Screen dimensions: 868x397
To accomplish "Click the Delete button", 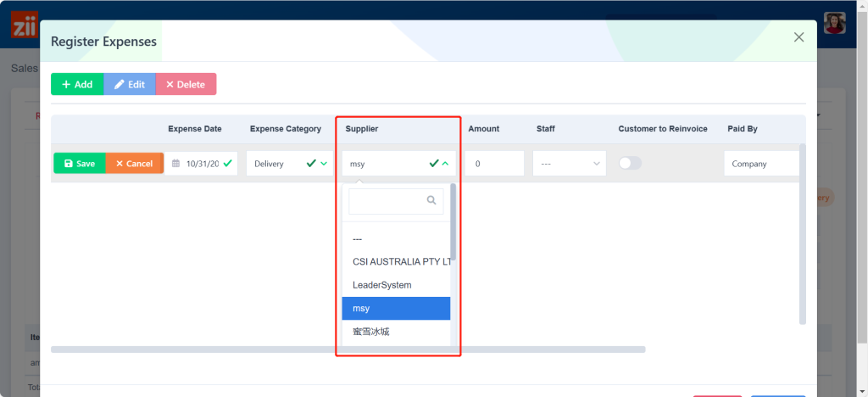I will click(x=186, y=84).
